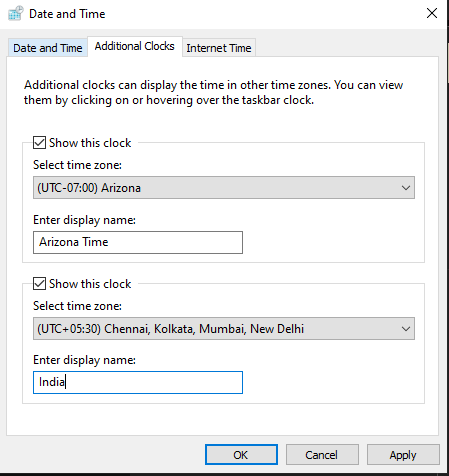Click the Additional clocks description text

tap(213, 93)
